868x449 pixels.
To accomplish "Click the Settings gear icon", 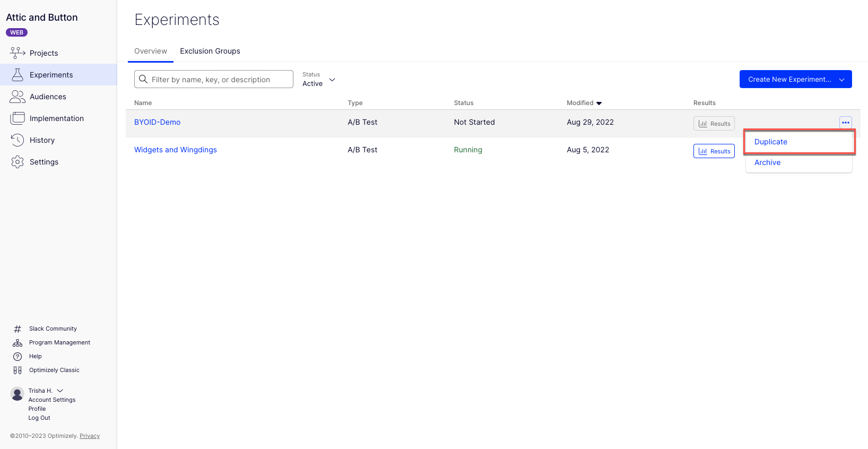I will (18, 162).
